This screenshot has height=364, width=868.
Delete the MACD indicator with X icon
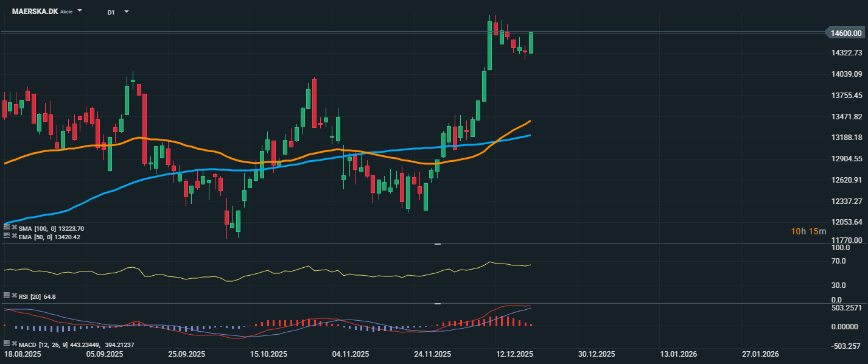pos(14,345)
